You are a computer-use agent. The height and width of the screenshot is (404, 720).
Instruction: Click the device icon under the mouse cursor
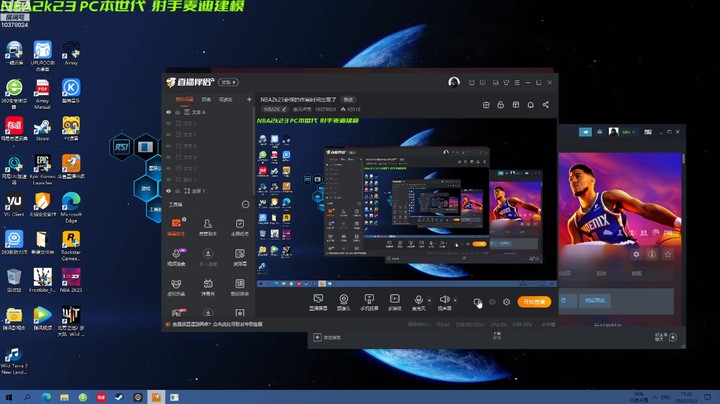tap(477, 302)
